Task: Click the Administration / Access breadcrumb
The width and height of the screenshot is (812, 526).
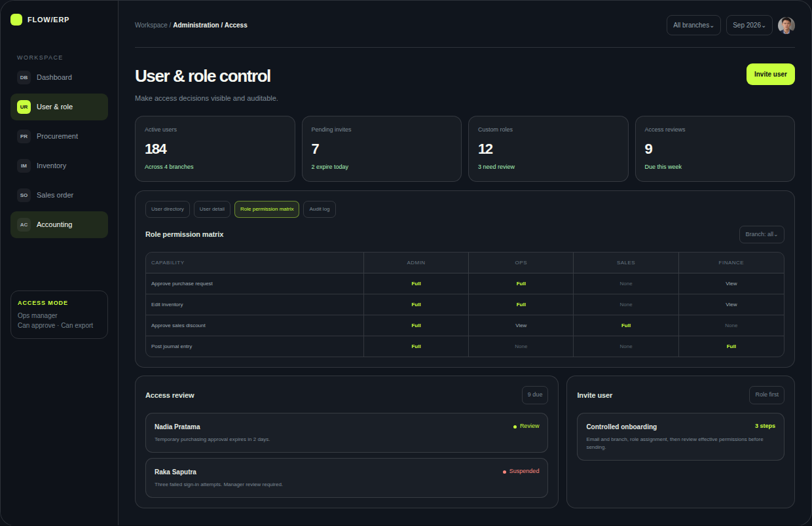Action: coord(210,25)
